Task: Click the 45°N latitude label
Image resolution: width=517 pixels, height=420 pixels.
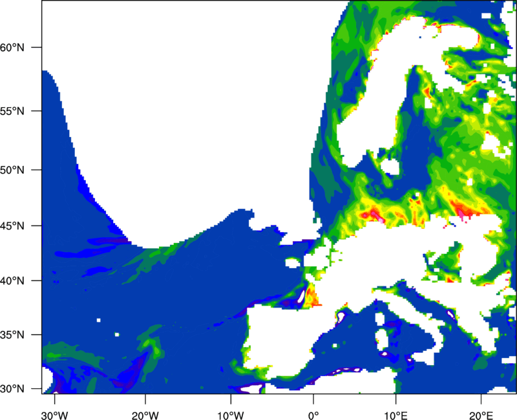Action: [x=12, y=226]
